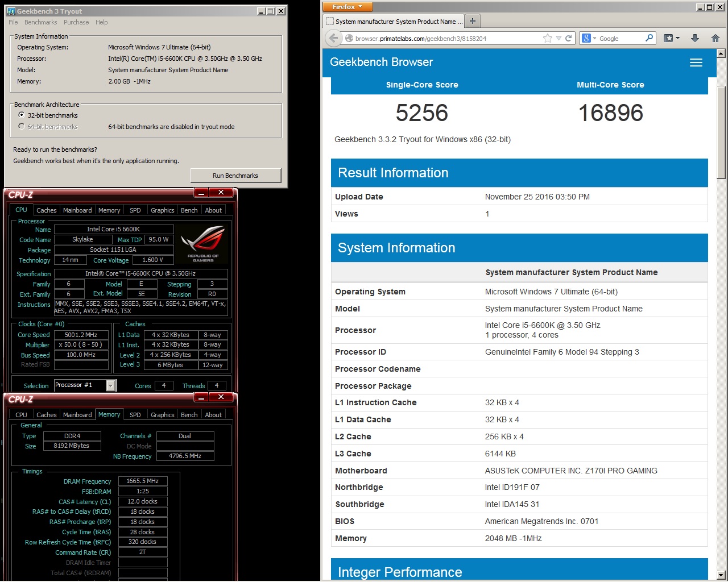Screen dimensions: 728x582
Task: Expand the search engine selector arrow
Action: (x=594, y=39)
